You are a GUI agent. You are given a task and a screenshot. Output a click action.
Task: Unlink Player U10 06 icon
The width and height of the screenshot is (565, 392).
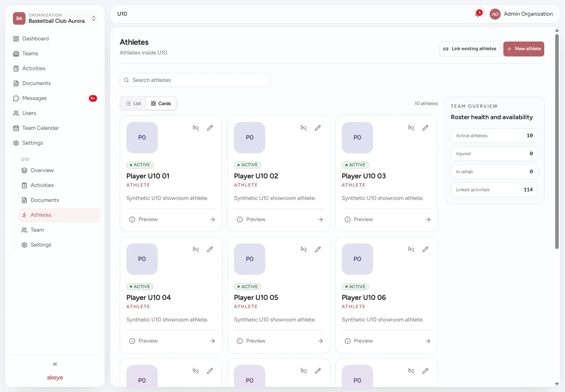click(411, 249)
